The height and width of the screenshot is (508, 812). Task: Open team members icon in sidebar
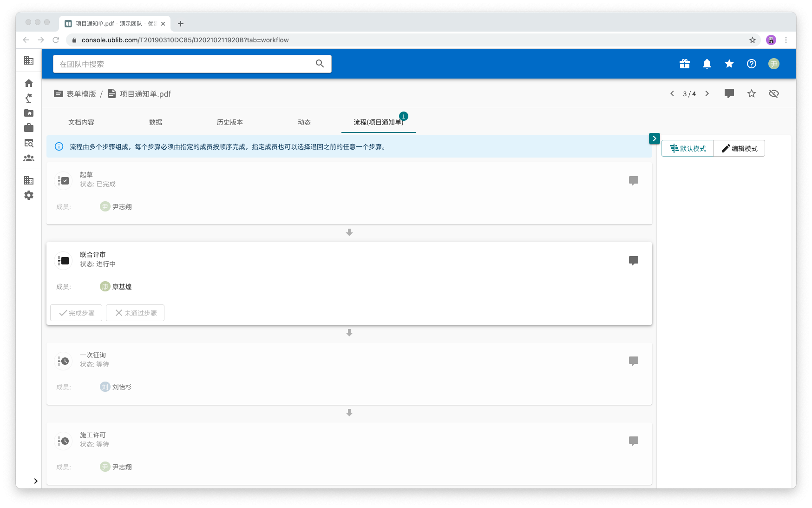point(29,158)
